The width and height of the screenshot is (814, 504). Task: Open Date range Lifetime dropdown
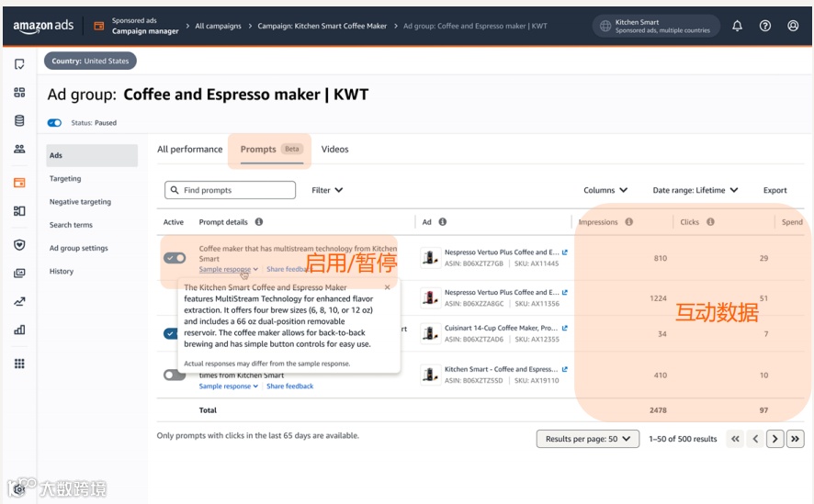(x=695, y=190)
